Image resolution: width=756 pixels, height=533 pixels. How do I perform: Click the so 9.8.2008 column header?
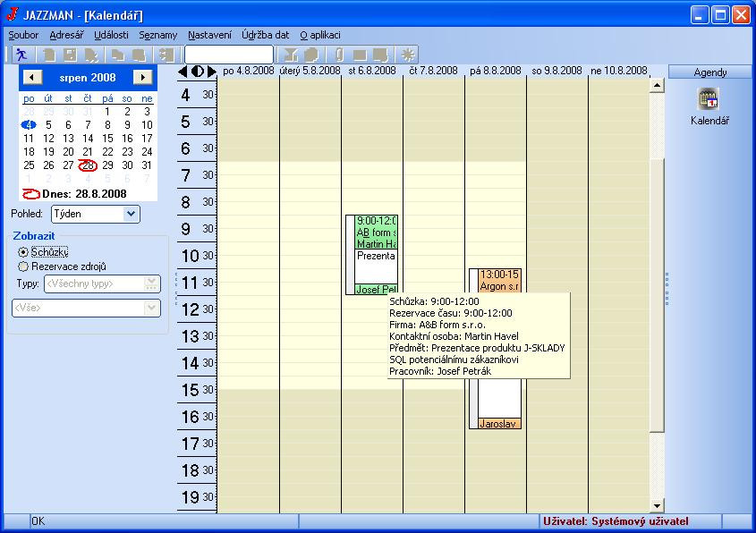pyautogui.click(x=556, y=71)
